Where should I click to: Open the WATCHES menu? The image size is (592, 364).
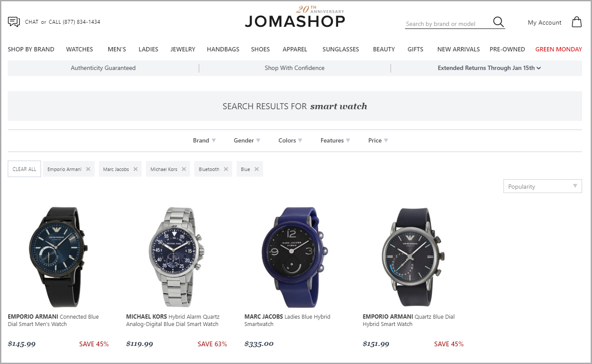[79, 49]
